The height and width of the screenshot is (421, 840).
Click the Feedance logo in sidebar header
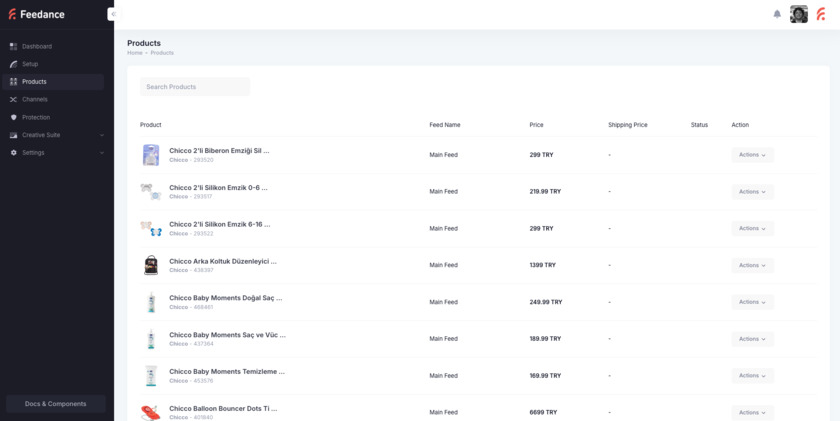click(38, 14)
